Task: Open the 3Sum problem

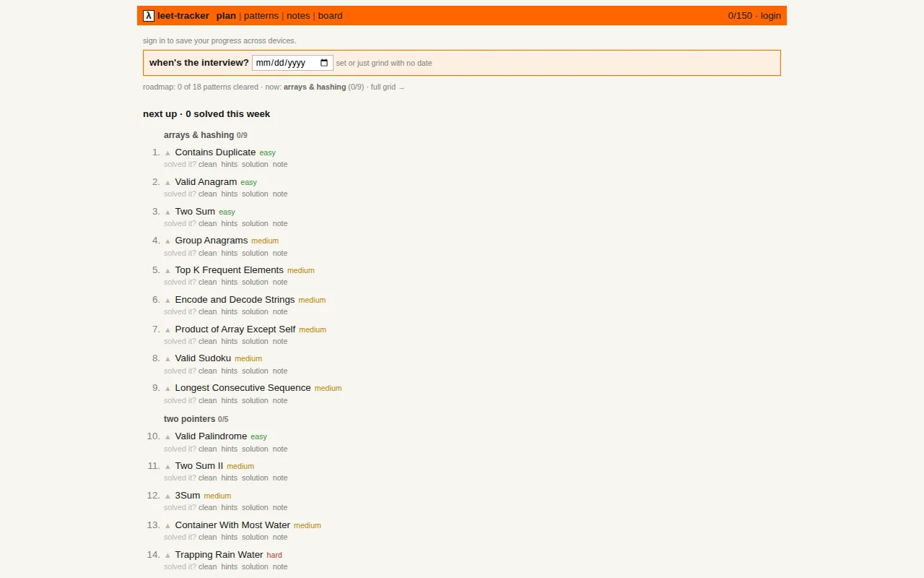Action: (188, 496)
